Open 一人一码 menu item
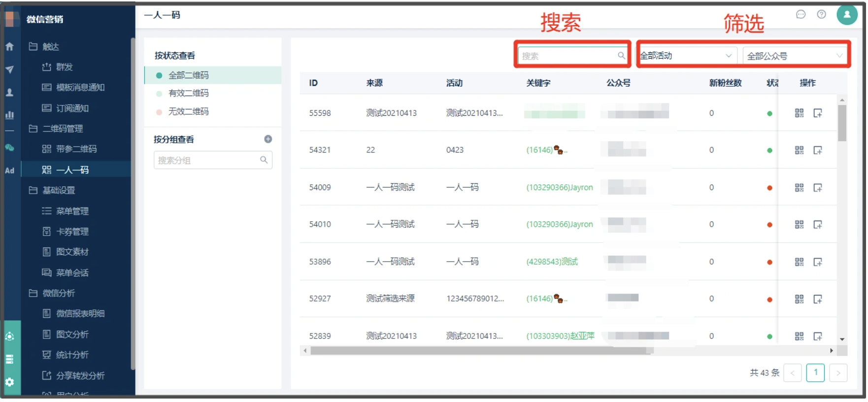Screen dimensions: 868x402 76,169
